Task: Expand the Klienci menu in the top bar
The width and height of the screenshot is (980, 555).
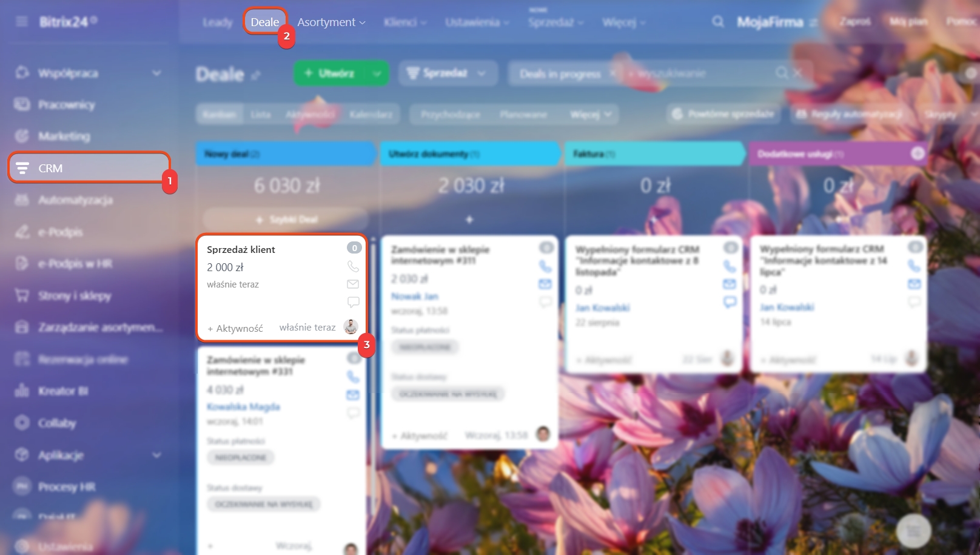Action: (x=405, y=22)
